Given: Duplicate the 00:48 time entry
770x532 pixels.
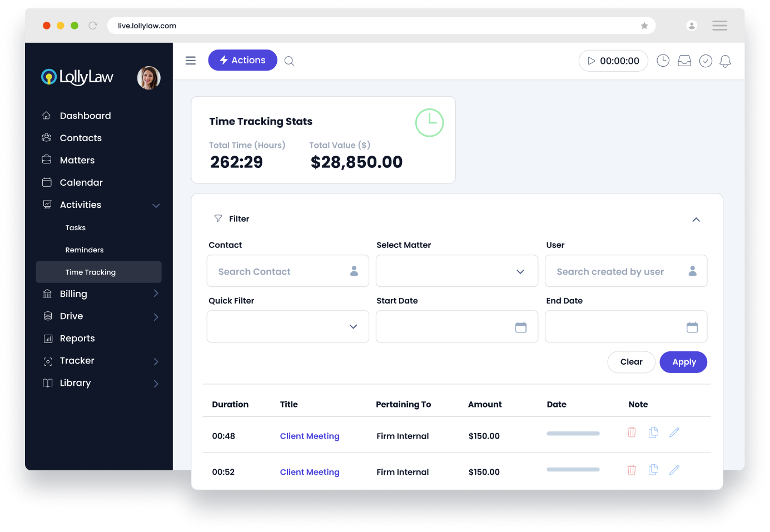Looking at the screenshot, I should click(653, 432).
